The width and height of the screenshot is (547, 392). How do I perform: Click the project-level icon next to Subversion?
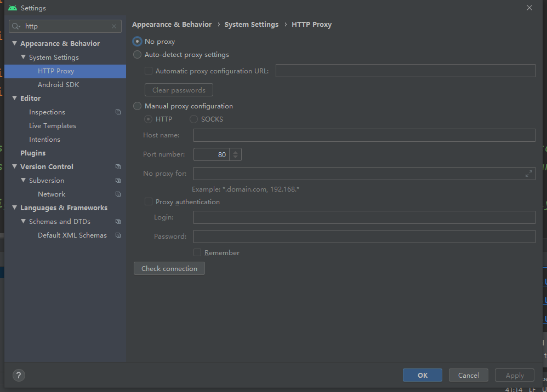(118, 180)
